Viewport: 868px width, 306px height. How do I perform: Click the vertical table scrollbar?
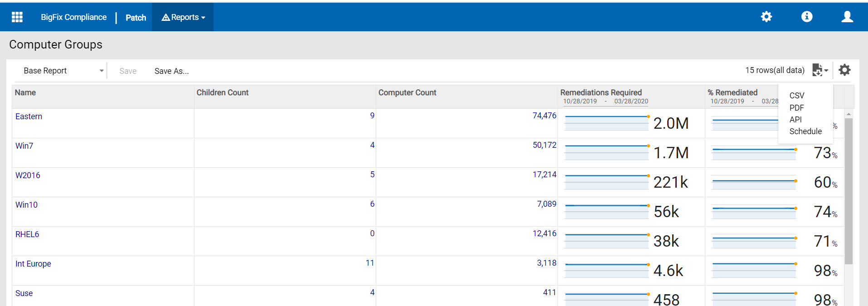(849, 190)
